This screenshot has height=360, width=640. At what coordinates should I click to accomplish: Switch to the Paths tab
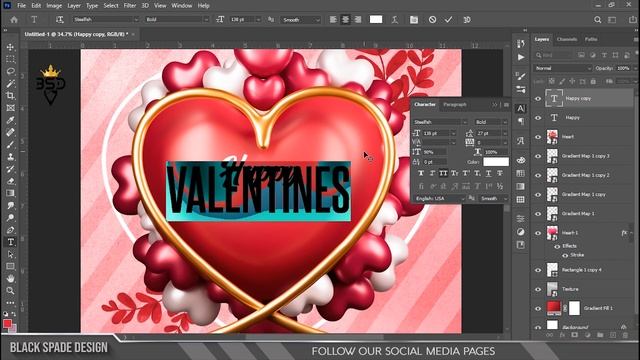pyautogui.click(x=591, y=39)
